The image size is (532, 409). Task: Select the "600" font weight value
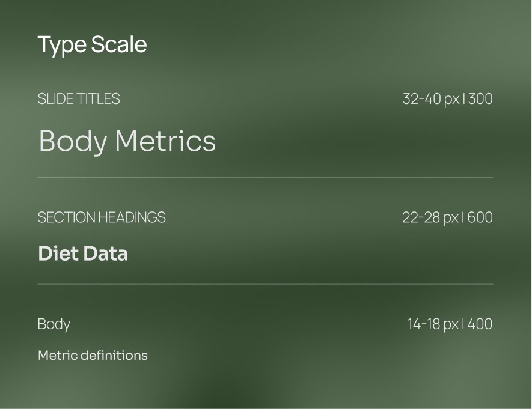point(480,217)
